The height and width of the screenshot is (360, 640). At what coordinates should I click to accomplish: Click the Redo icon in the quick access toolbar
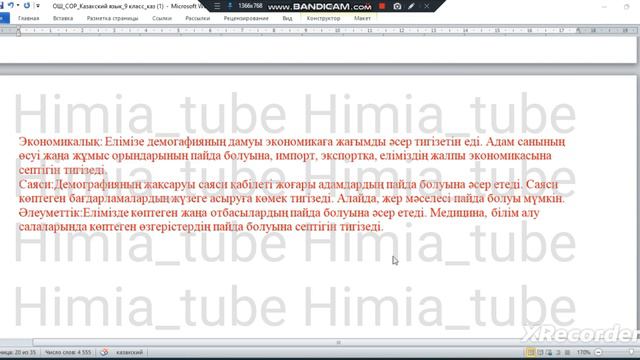pyautogui.click(x=27, y=5)
